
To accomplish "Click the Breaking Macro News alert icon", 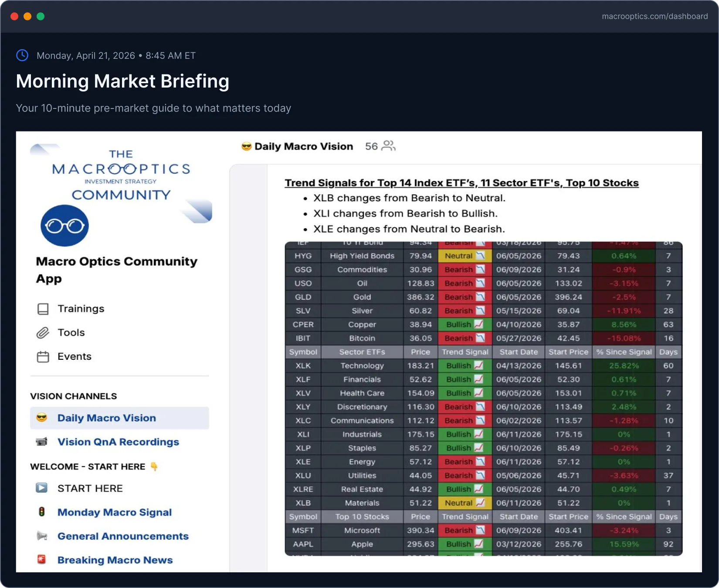I will coord(42,559).
